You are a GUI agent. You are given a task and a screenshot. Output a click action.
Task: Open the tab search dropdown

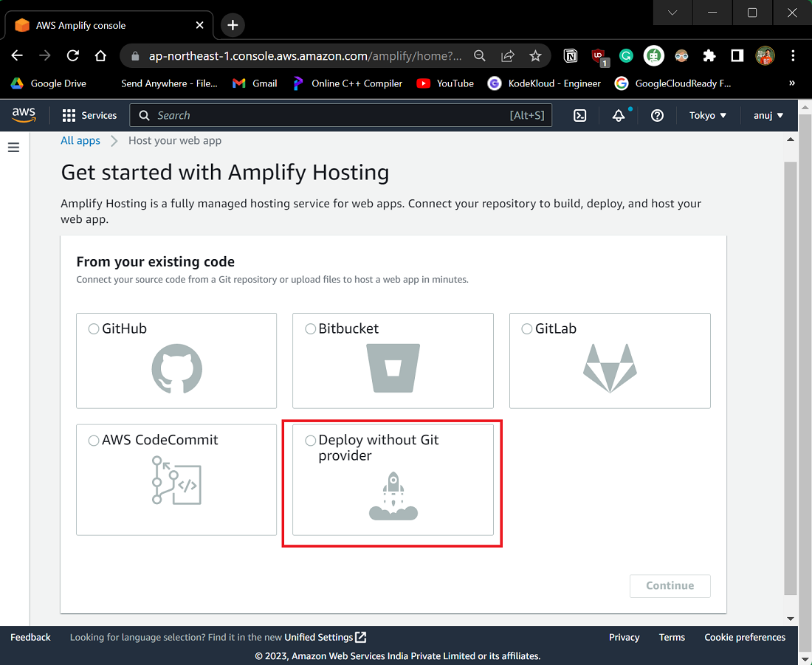tap(672, 13)
